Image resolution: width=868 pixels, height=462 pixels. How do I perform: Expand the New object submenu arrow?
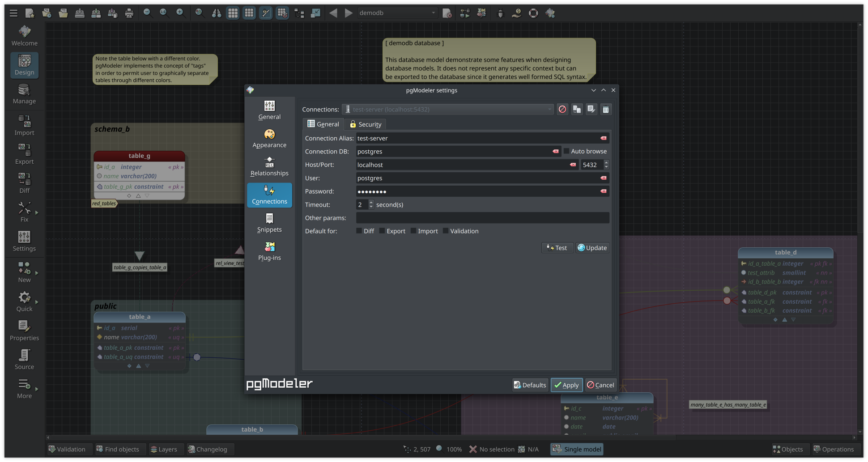click(37, 273)
